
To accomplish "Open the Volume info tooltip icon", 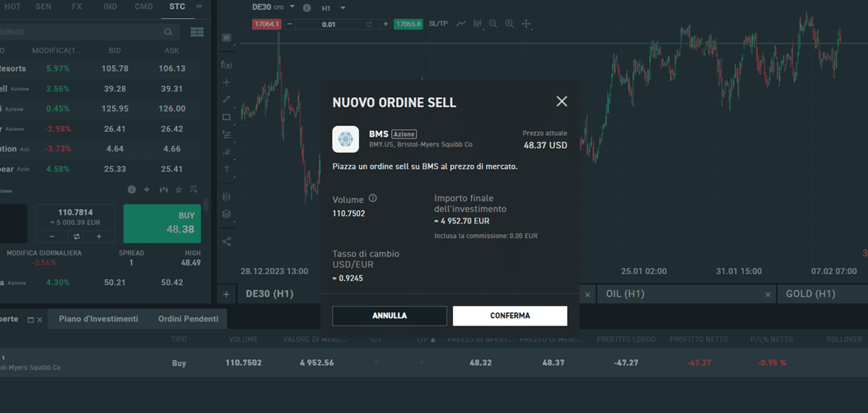I will (372, 199).
